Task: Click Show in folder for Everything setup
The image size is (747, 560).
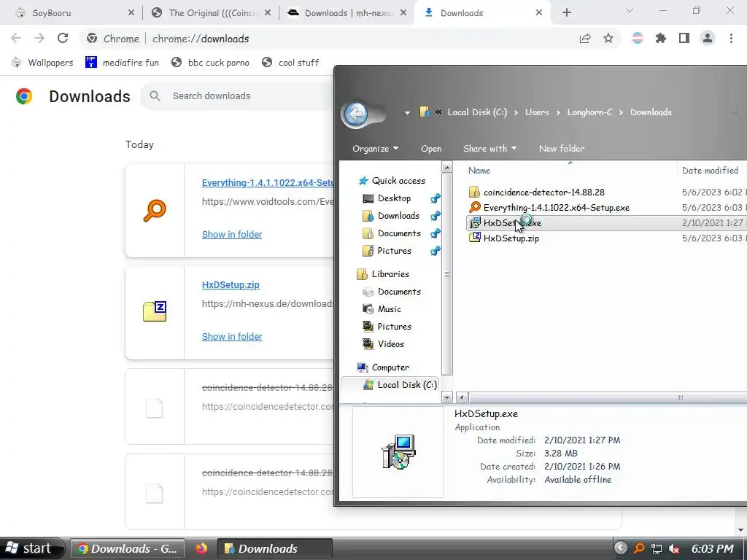Action: point(232,234)
